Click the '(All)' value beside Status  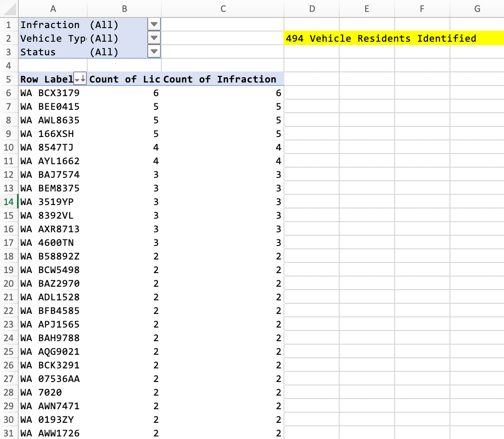(104, 52)
